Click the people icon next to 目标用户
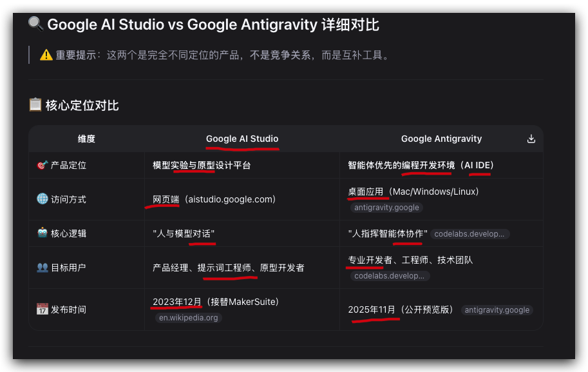 (43, 268)
